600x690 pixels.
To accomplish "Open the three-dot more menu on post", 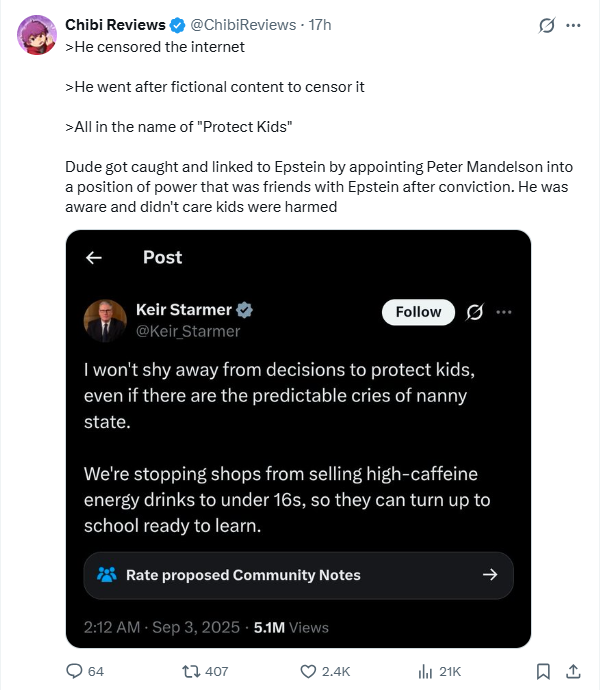I will coord(573,25).
